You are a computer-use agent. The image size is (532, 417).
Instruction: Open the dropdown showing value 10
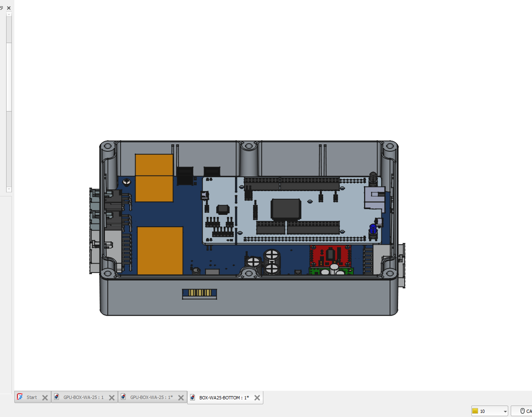[x=489, y=411]
